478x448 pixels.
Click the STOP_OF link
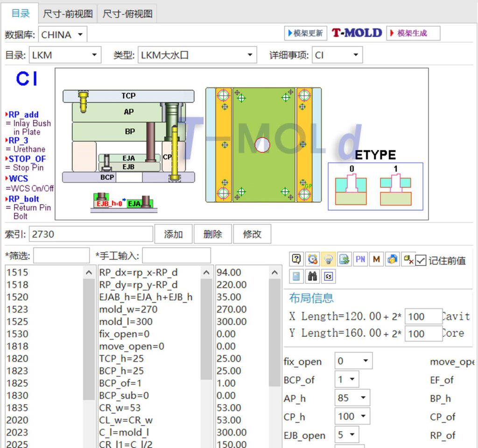(27, 159)
